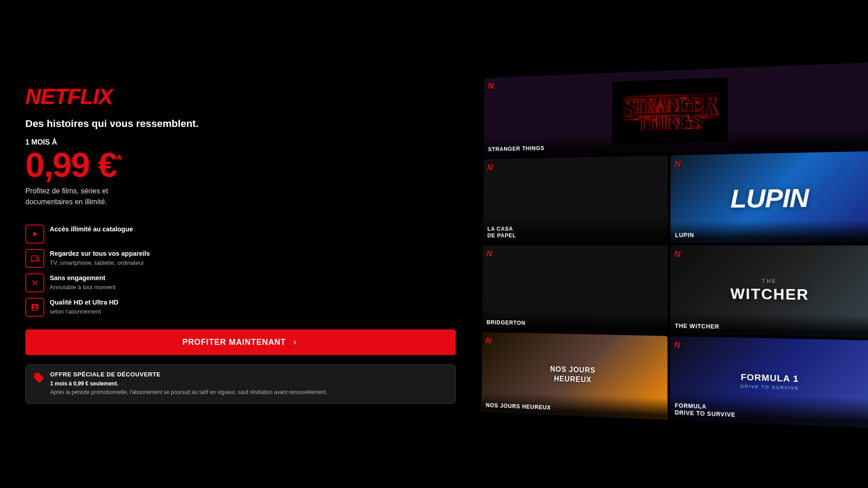Open the Formula 1 Drive to Survive card

(x=769, y=382)
